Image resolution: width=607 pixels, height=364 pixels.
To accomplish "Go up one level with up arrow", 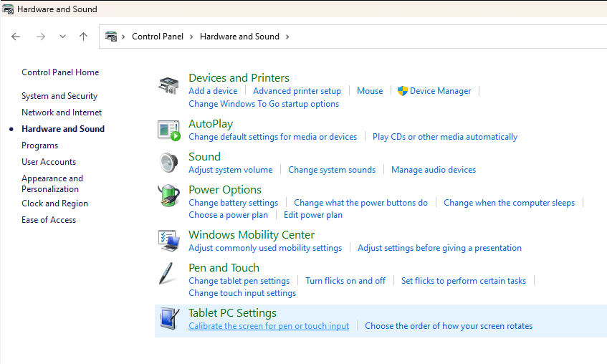I will 83,37.
